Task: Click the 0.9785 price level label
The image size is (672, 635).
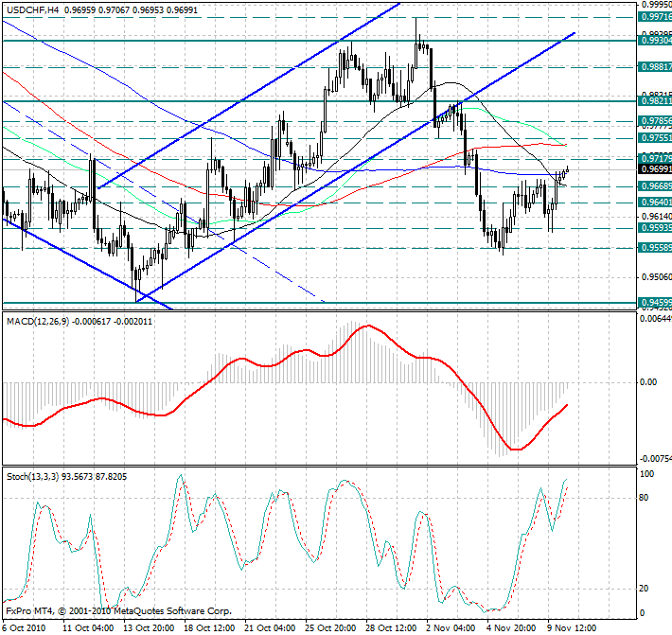Action: (x=655, y=121)
